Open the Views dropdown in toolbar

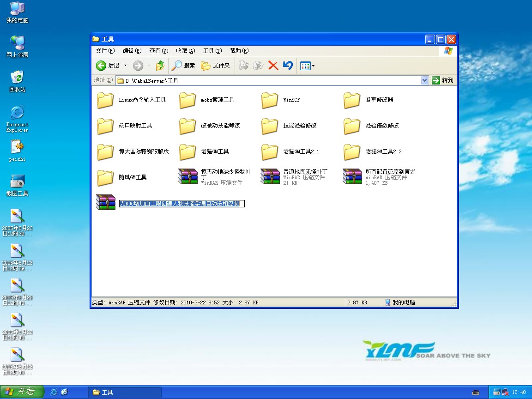coord(307,66)
